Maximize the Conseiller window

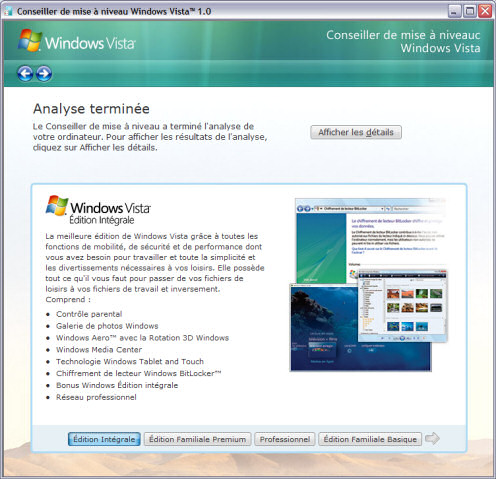tap(470, 11)
